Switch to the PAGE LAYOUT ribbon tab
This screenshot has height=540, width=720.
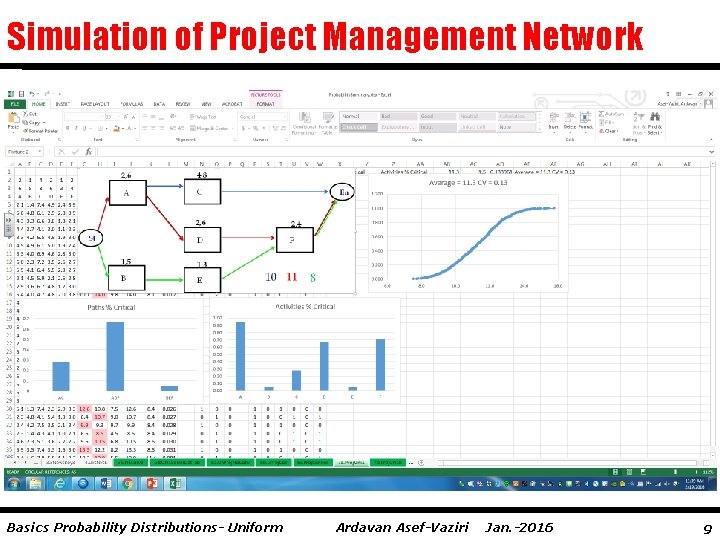[94, 104]
